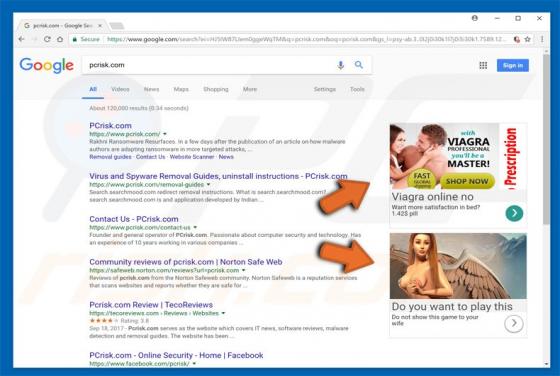Image resolution: width=560 pixels, height=376 pixels.
Task: Open the Google apps grid
Action: coord(483,65)
